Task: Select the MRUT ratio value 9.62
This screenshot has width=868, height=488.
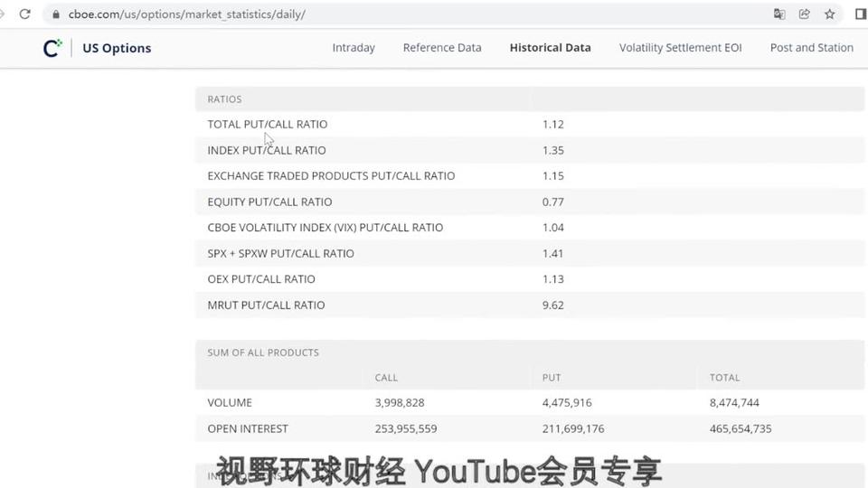Action: point(553,305)
